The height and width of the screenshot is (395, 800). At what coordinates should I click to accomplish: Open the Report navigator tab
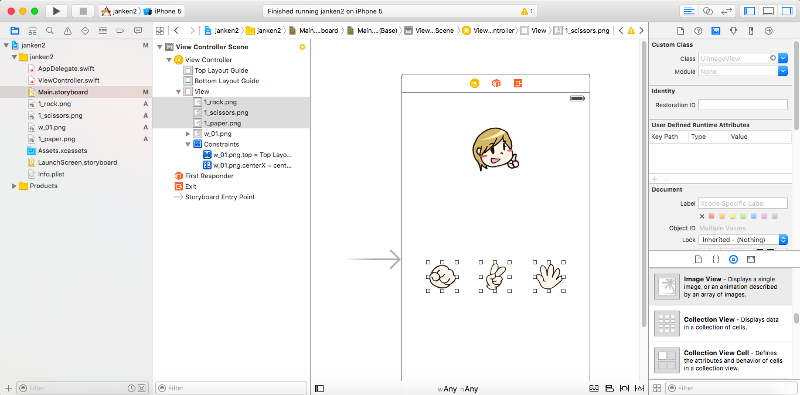click(x=138, y=31)
